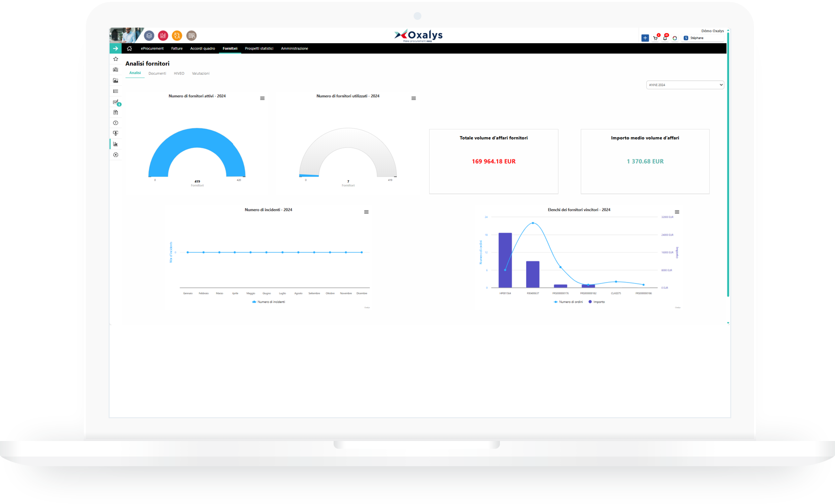Open the Prospetti statistici menu

click(259, 48)
